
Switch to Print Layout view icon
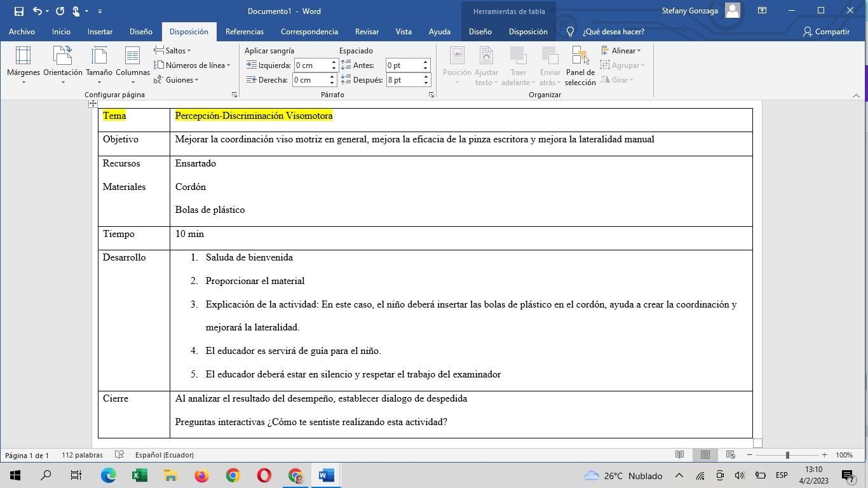[705, 455]
